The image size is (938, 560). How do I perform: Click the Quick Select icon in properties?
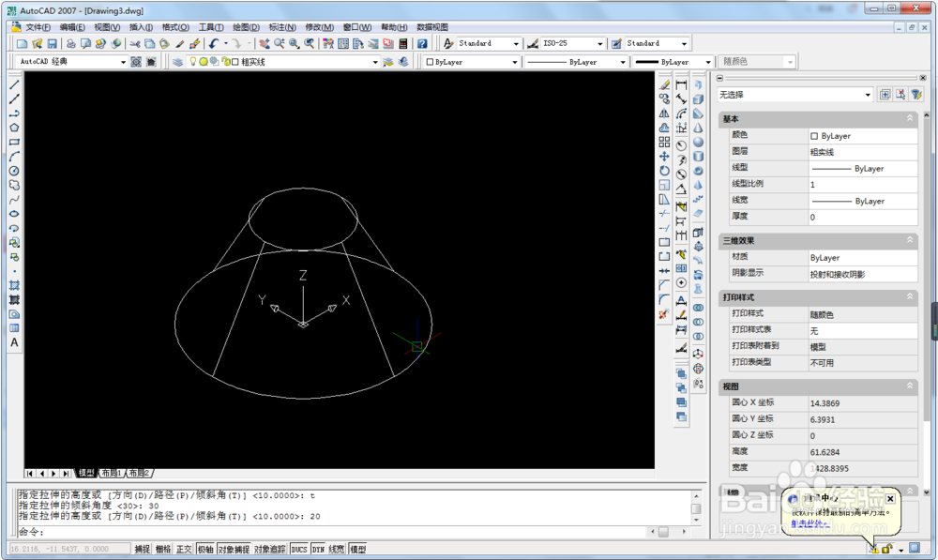916,95
